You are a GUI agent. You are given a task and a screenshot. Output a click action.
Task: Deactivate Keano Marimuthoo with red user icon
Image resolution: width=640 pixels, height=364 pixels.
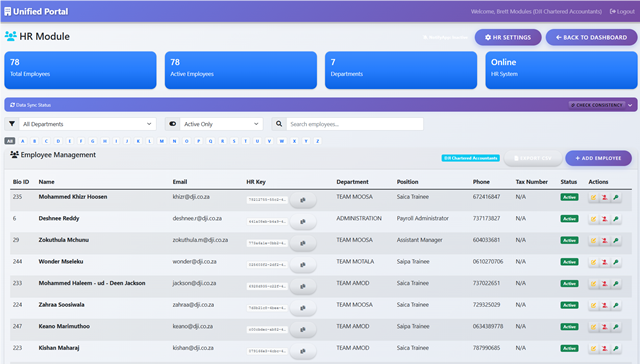click(604, 327)
